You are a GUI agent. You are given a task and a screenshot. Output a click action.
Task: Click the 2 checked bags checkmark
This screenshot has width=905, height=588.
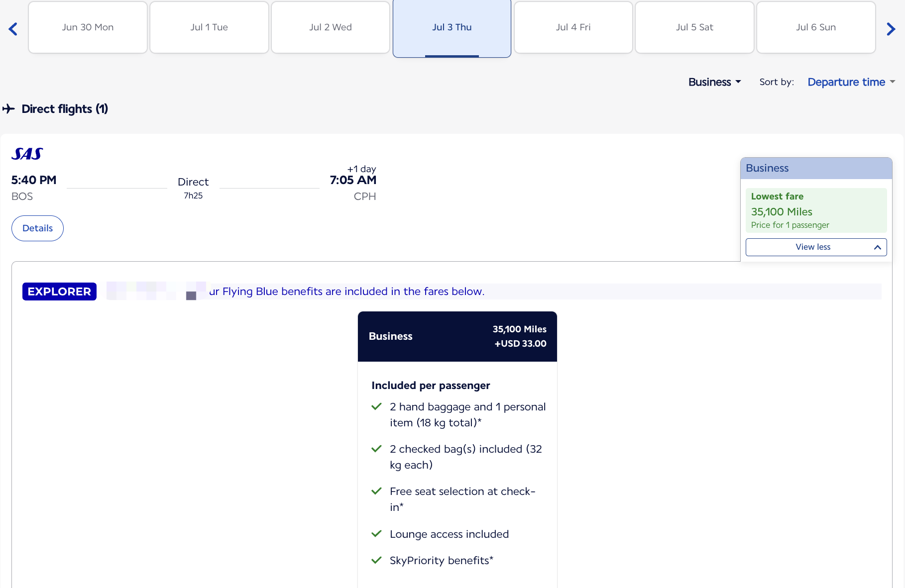pos(376,449)
